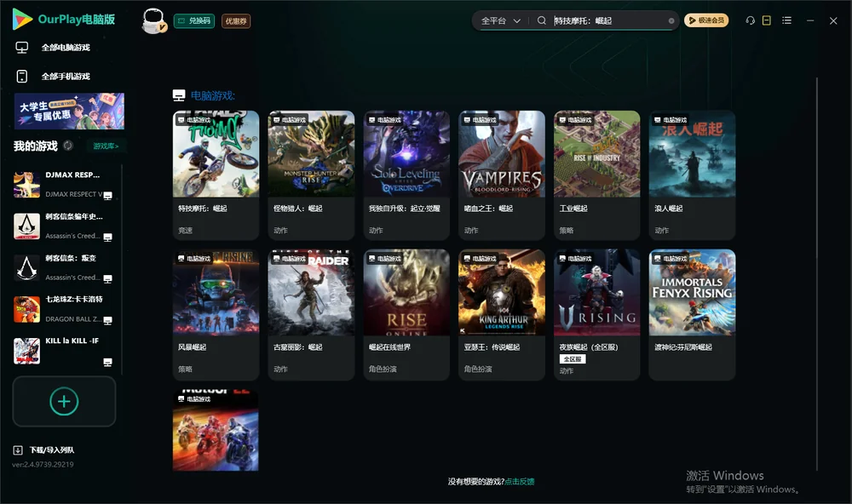The image size is (852, 504).
Task: Open the 刺客信条：叛变 game icon
Action: (26, 267)
